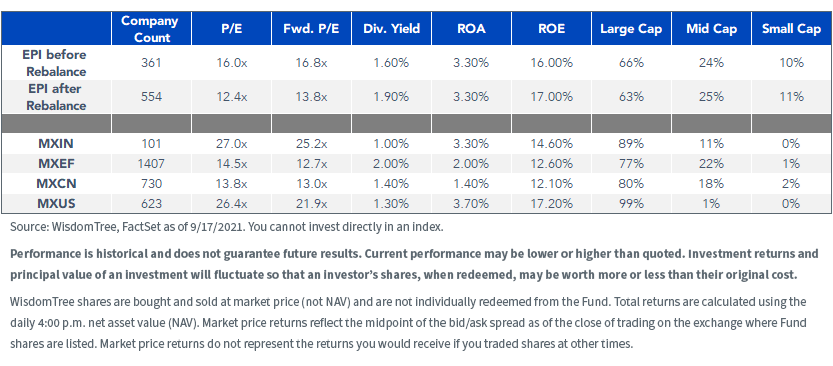The height and width of the screenshot is (366, 833).
Task: Select the Small Cap column header
Action: point(792,29)
